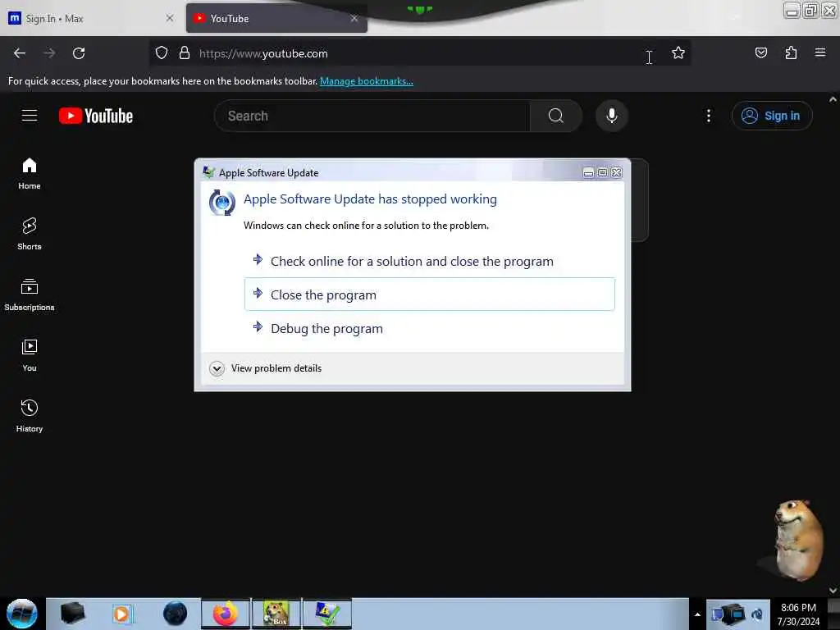Click the address bar URL
This screenshot has width=840, height=630.
tap(263, 53)
